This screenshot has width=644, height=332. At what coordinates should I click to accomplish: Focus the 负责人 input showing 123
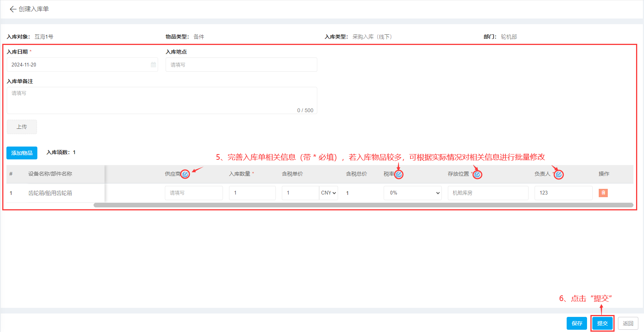tap(564, 193)
